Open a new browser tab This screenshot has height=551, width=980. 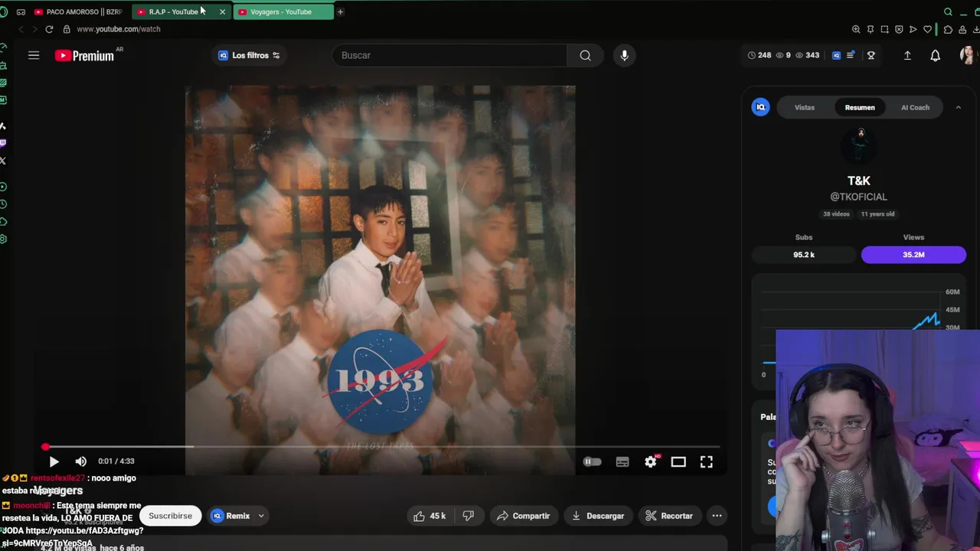click(340, 11)
